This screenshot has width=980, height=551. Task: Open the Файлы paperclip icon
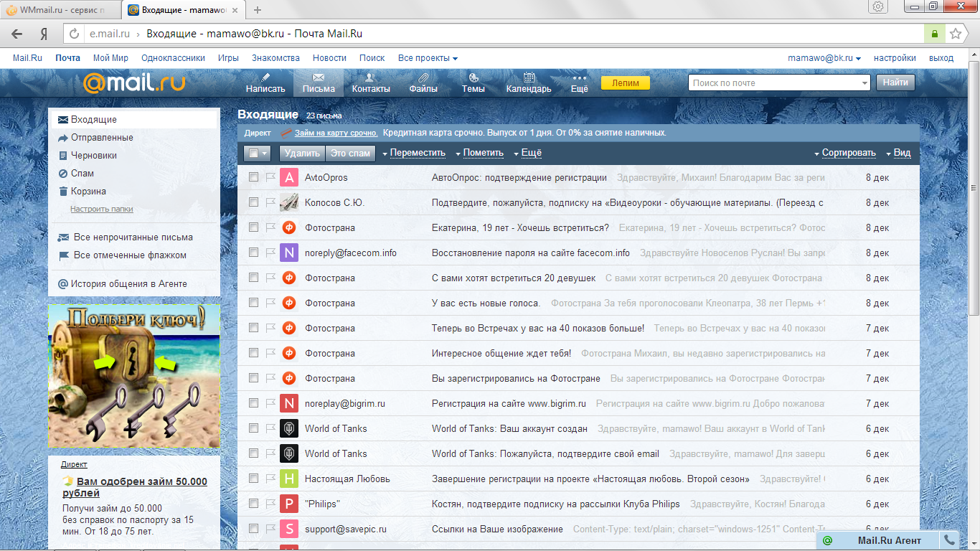tap(423, 77)
